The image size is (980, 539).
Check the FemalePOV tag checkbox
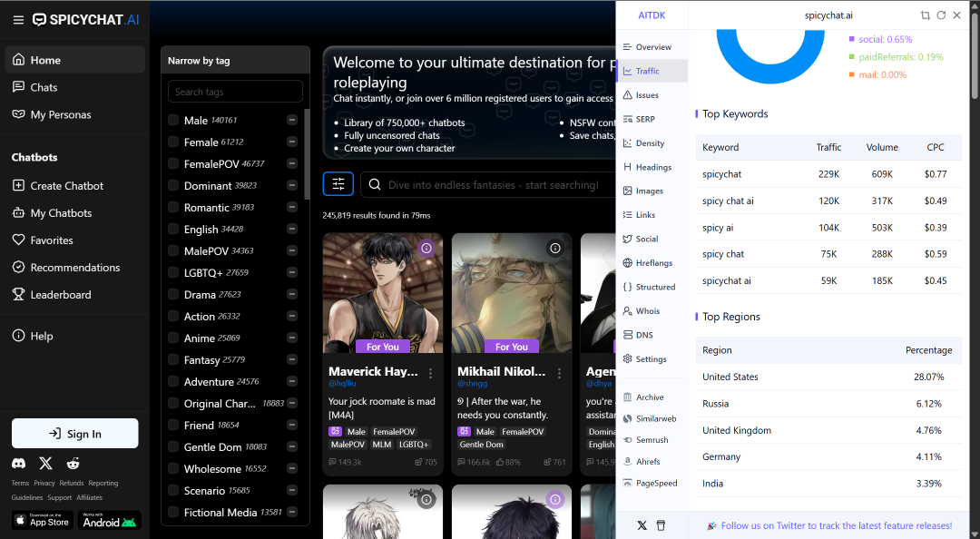click(173, 164)
